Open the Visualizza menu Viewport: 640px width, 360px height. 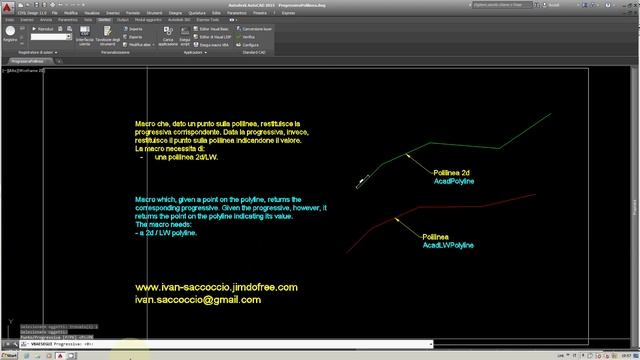(x=92, y=13)
